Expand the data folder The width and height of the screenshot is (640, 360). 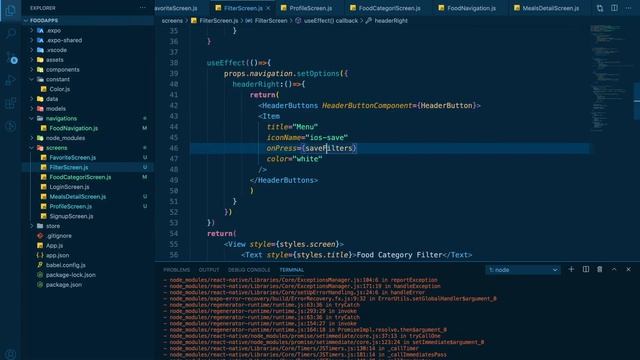pos(87,99)
